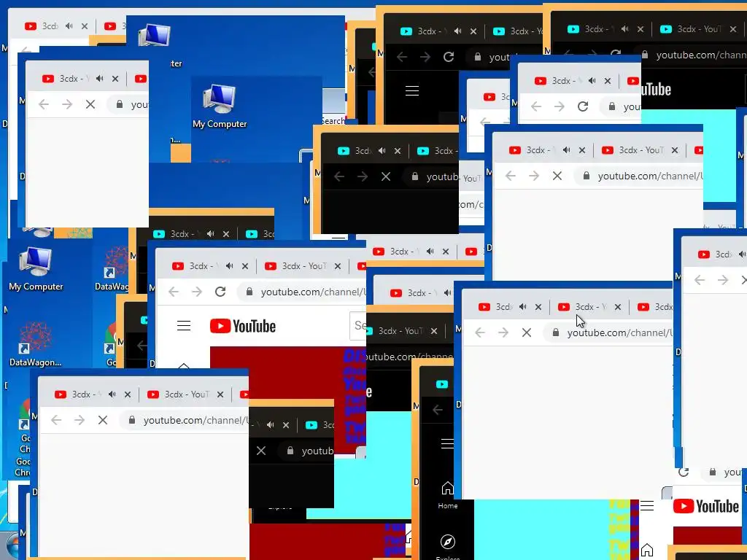Image resolution: width=747 pixels, height=560 pixels.
Task: Click tab speaker icon in upper-left white loading window
Action: pyautogui.click(x=99, y=79)
